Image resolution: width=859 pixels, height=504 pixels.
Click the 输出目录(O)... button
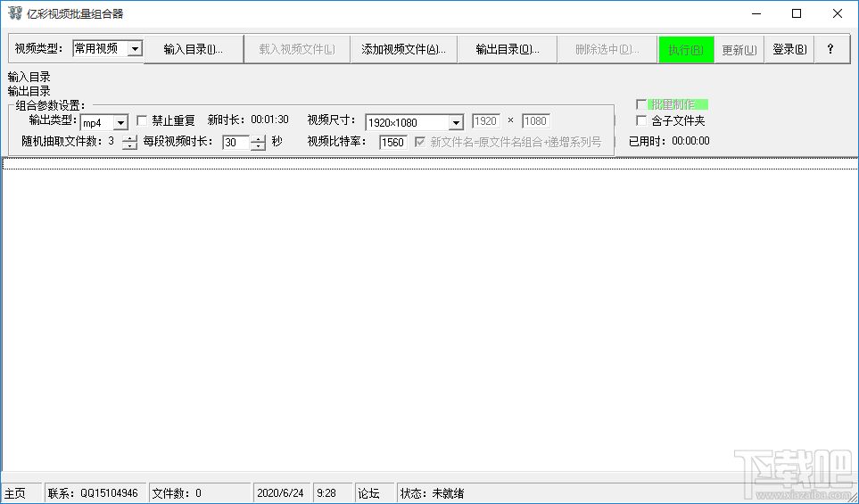click(508, 49)
